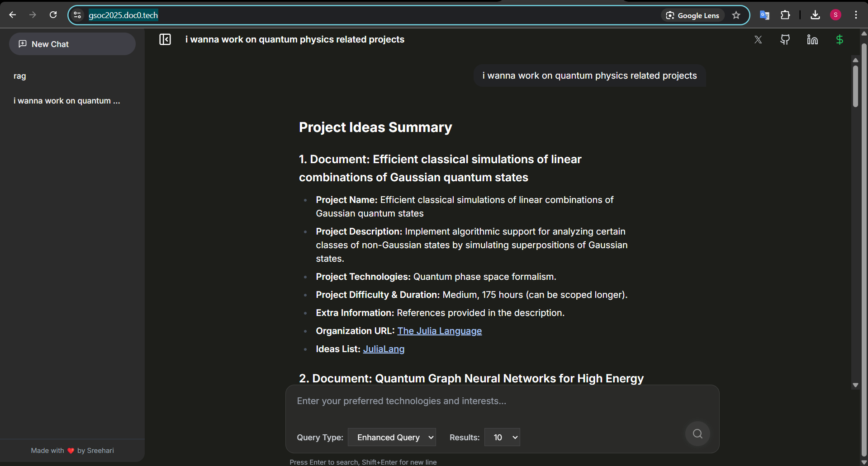Image resolution: width=868 pixels, height=466 pixels.
Task: Click the 'Project Ideas Summary' heading
Action: (375, 127)
